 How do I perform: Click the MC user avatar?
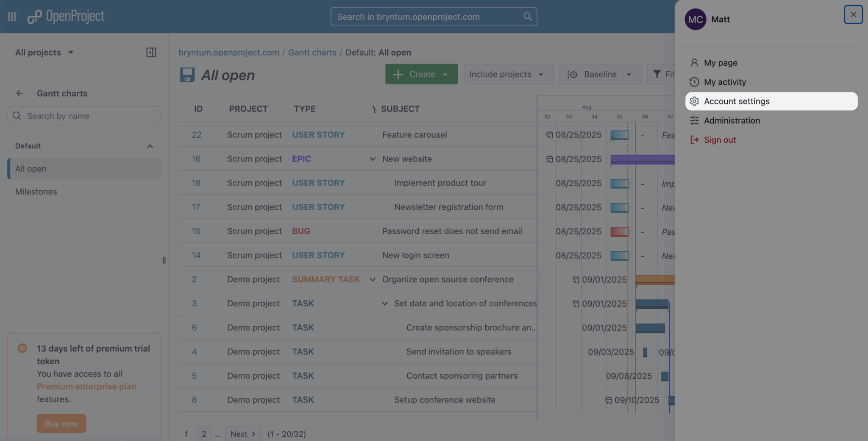tap(695, 19)
